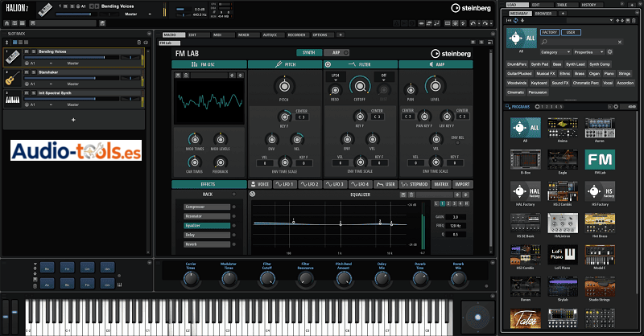Select equalizer band 2
644x336 pixels.
448,203
